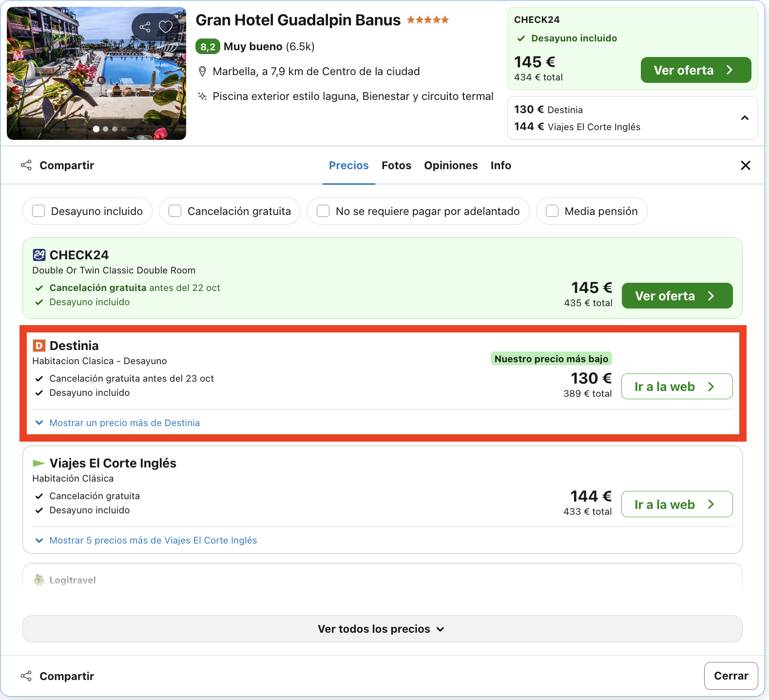Check the Media pensión filter
This screenshot has width=769, height=700.
(552, 211)
